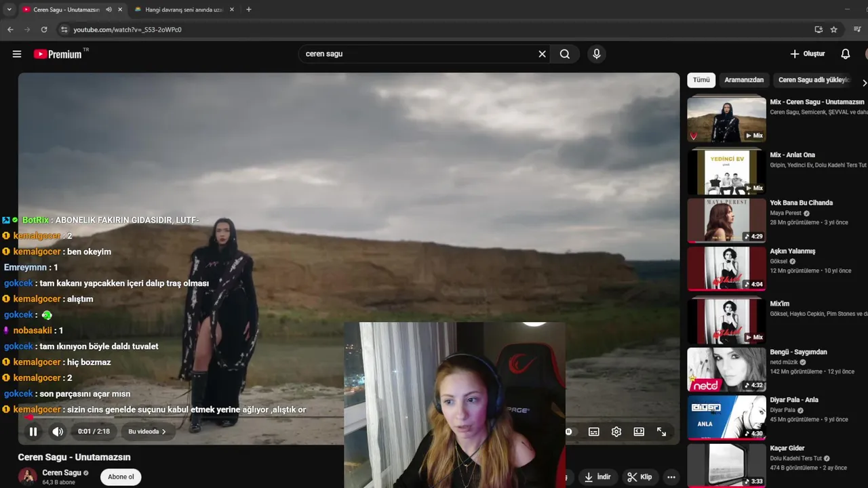Install app icon in address bar
The height and width of the screenshot is (488, 868).
(818, 30)
